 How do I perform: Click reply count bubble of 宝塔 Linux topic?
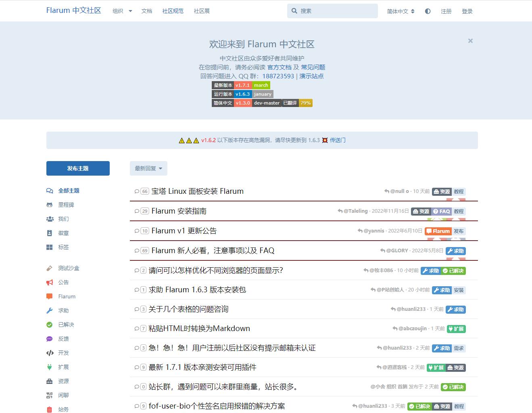pos(142,191)
